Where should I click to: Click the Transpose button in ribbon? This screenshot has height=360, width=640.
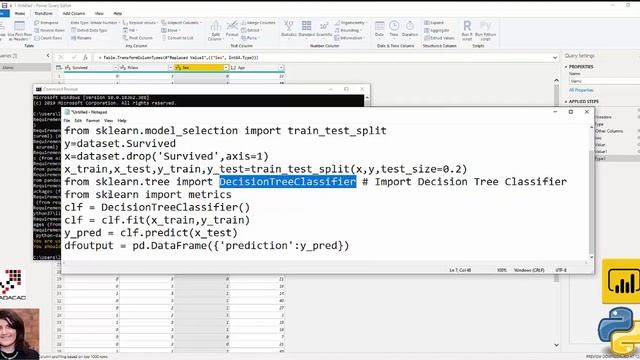(46, 23)
